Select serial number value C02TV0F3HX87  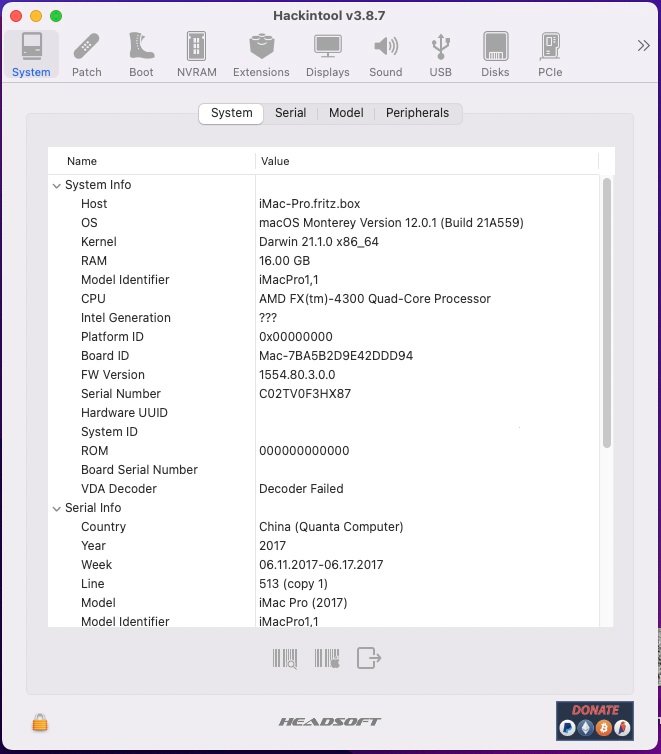pyautogui.click(x=305, y=394)
